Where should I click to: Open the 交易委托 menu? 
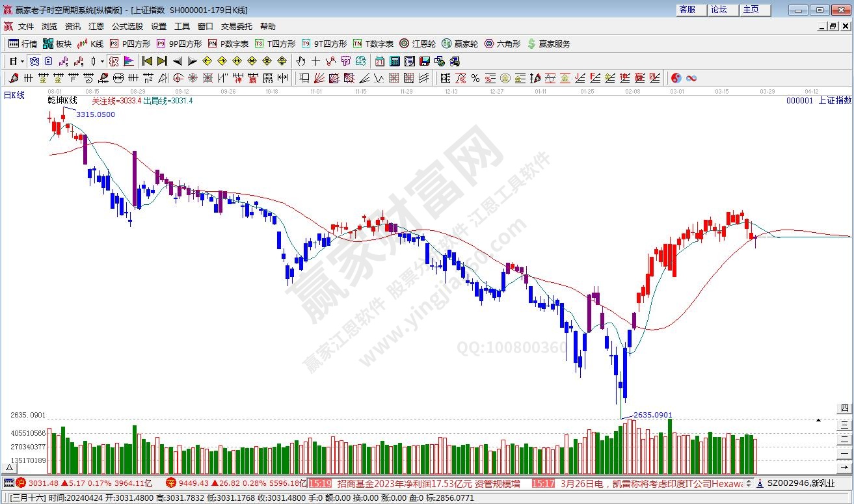[236, 27]
